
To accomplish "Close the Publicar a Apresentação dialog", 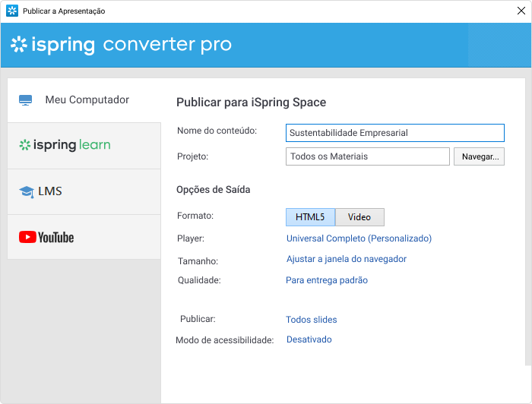I will pyautogui.click(x=521, y=11).
